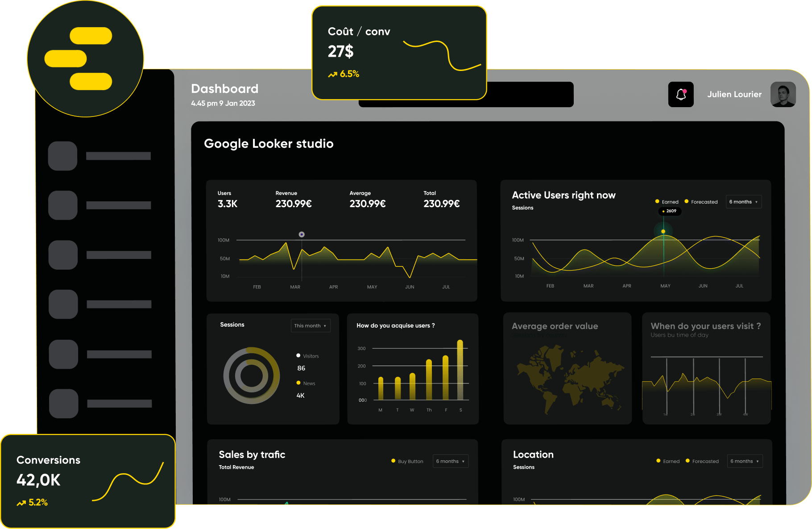The image size is (812, 529).
Task: Toggle Forecasted legend in Active Users chart
Action: [x=701, y=202]
